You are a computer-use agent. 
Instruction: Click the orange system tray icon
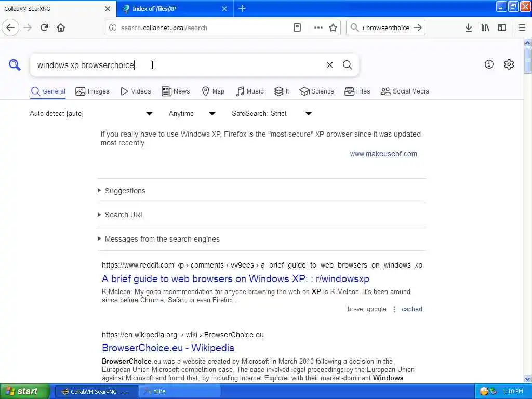484,391
